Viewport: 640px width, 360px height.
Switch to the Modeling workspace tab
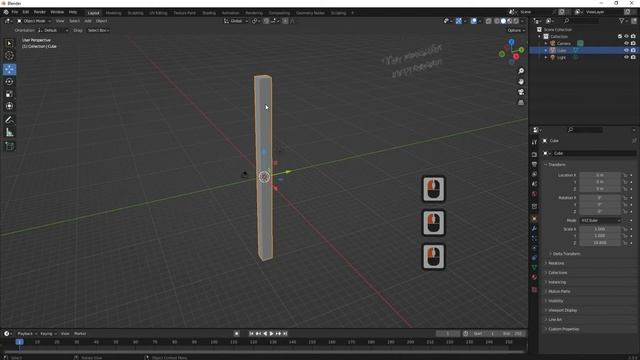[113, 13]
